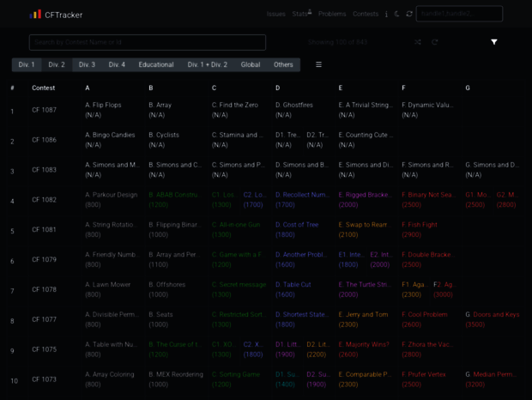Viewport: 532px width, 400px height.
Task: Open the filter funnel icon
Action: [494, 42]
